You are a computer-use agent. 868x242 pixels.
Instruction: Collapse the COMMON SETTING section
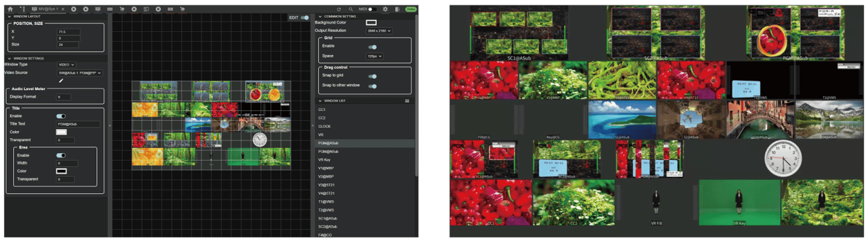[x=320, y=16]
